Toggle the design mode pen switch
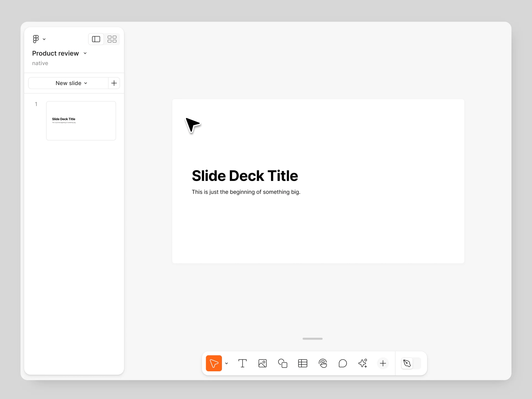 click(411, 363)
